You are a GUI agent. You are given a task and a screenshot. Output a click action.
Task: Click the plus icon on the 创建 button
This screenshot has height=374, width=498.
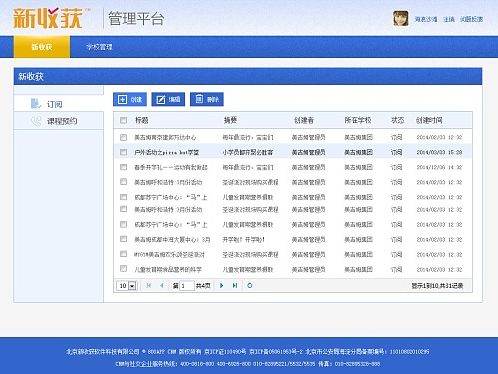pos(122,99)
